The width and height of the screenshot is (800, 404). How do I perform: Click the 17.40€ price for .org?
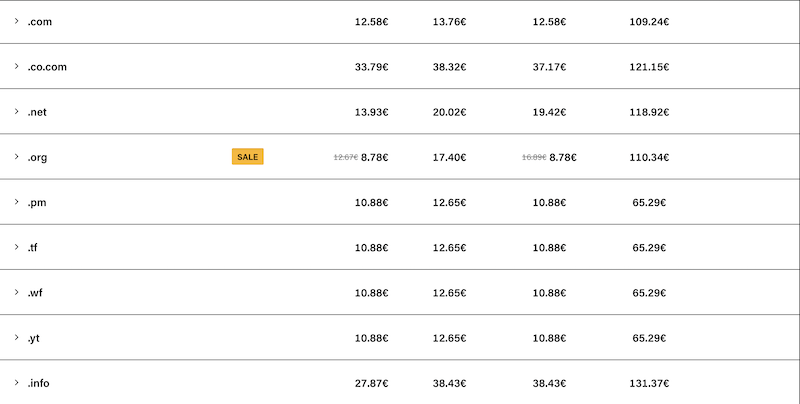point(449,157)
